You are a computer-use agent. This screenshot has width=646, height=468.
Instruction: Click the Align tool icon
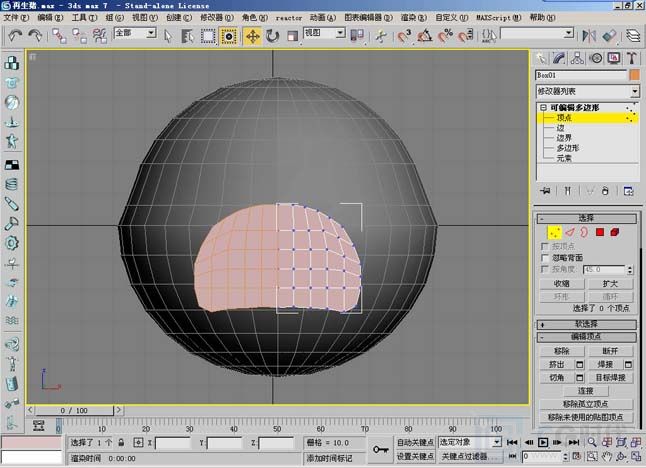[x=609, y=36]
